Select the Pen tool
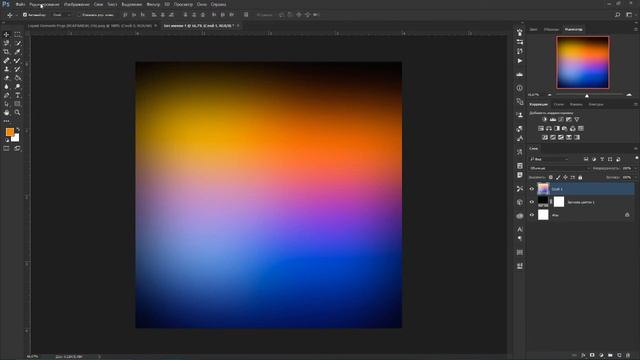This screenshot has width=640, height=360. [x=6, y=95]
